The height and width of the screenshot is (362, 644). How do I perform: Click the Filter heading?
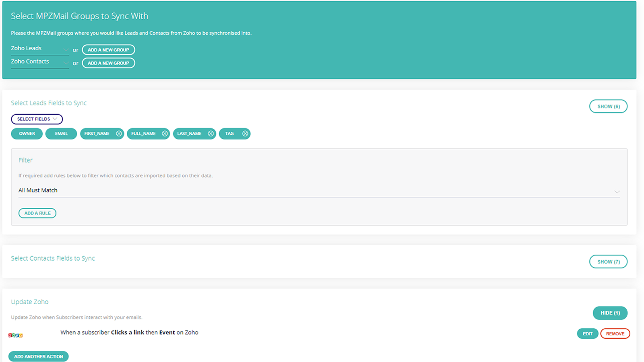tap(25, 160)
